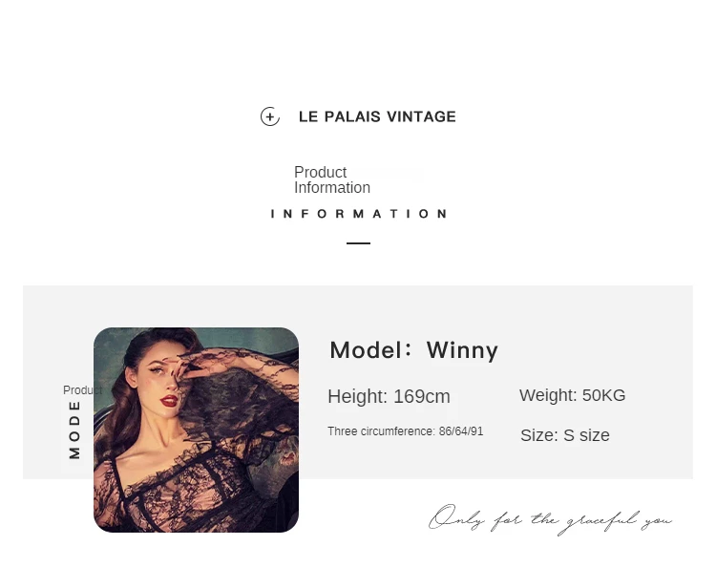Click the short black divider line under INFORMATION
716x588 pixels.
(358, 243)
